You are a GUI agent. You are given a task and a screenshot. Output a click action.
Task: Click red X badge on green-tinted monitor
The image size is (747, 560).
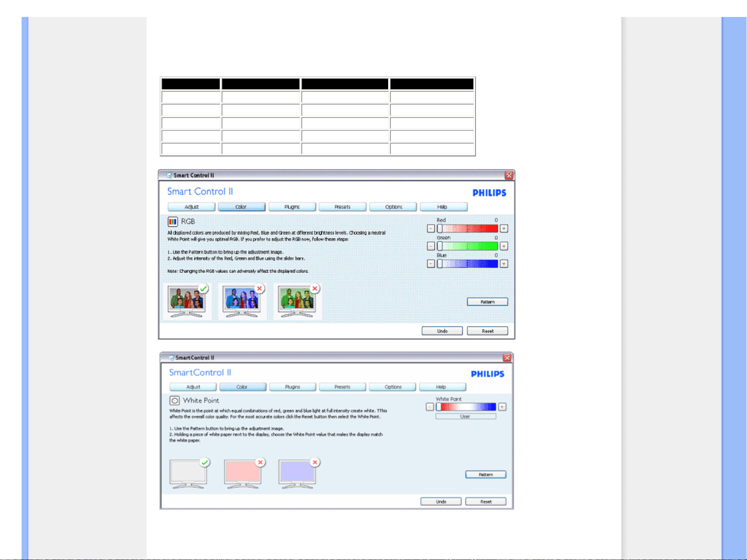coord(315,289)
